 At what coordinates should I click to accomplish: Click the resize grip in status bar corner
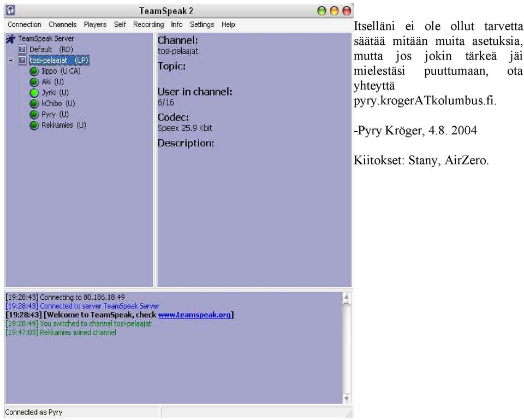point(349,414)
